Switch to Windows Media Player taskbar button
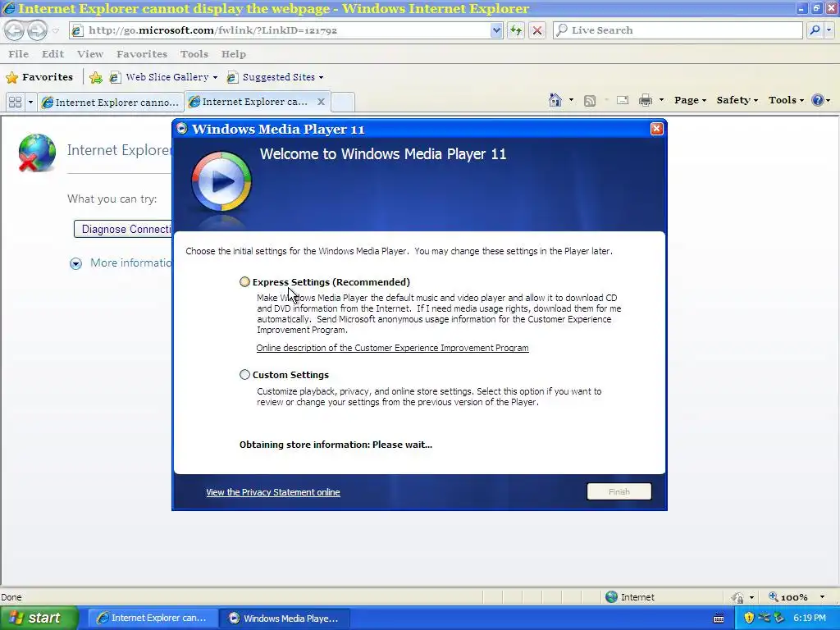Image resolution: width=840 pixels, height=630 pixels. pos(285,619)
